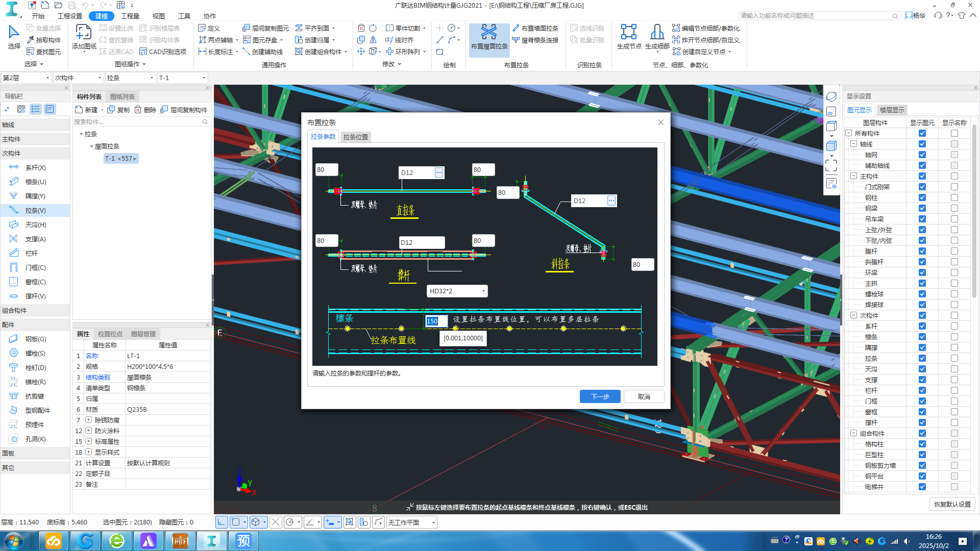The height and width of the screenshot is (551, 980).
Task: Open the HD32*2 dropdown in dialog
Action: 483,291
